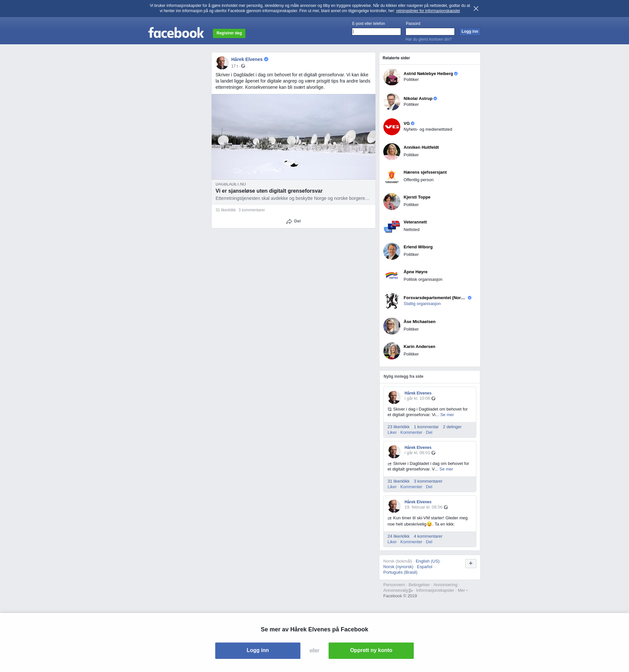Screen dimensions: 629x672
Task: Expand first recent post with Se mer
Action: pyautogui.click(x=447, y=414)
